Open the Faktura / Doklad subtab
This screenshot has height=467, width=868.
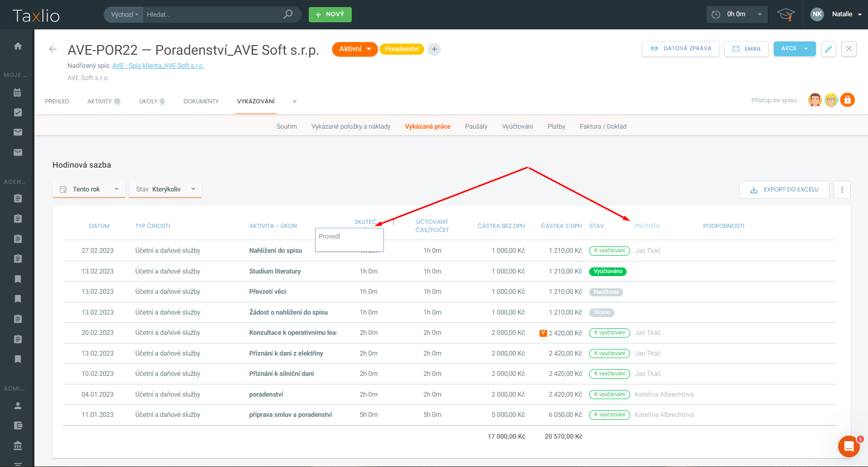click(x=603, y=127)
